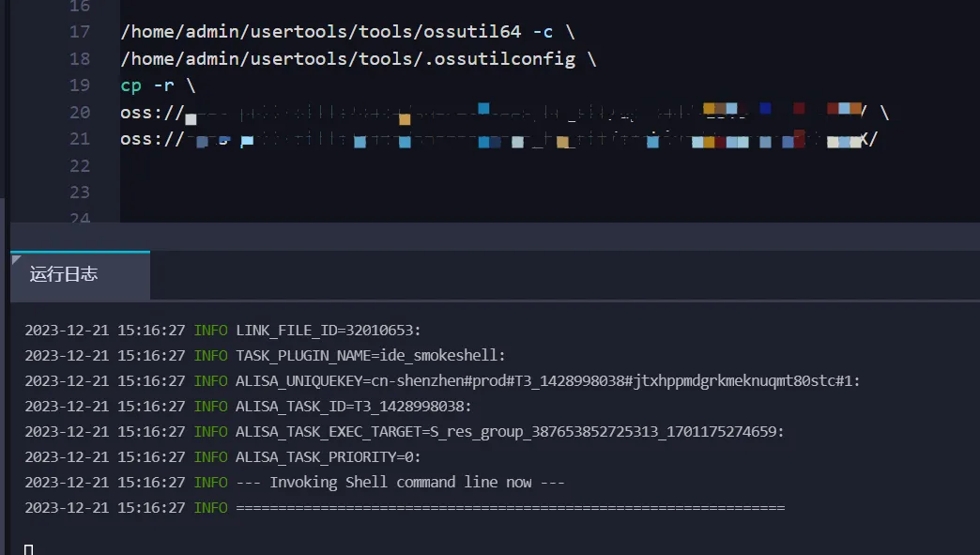Click the blinking cursor box below the log
980x555 pixels.
[x=29, y=550]
